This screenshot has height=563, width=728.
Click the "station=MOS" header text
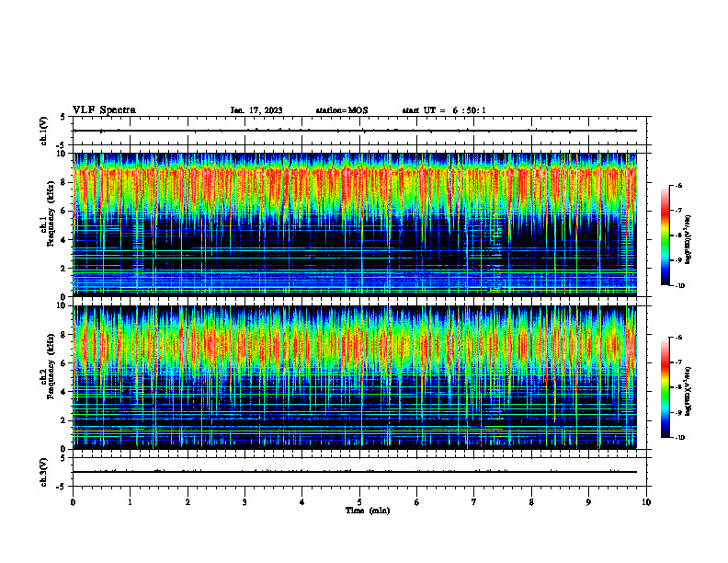coord(342,110)
